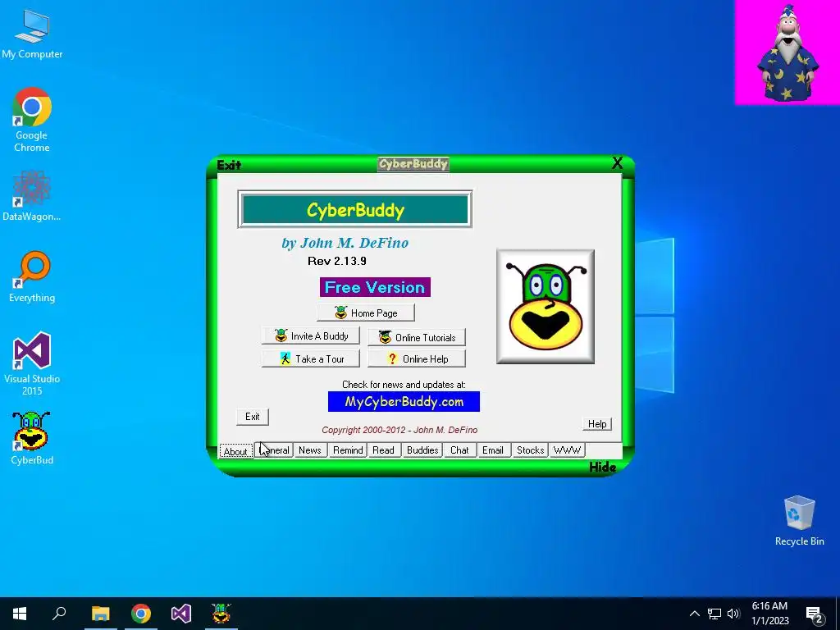Switch to the Chat tab
This screenshot has width=840, height=630.
459,450
